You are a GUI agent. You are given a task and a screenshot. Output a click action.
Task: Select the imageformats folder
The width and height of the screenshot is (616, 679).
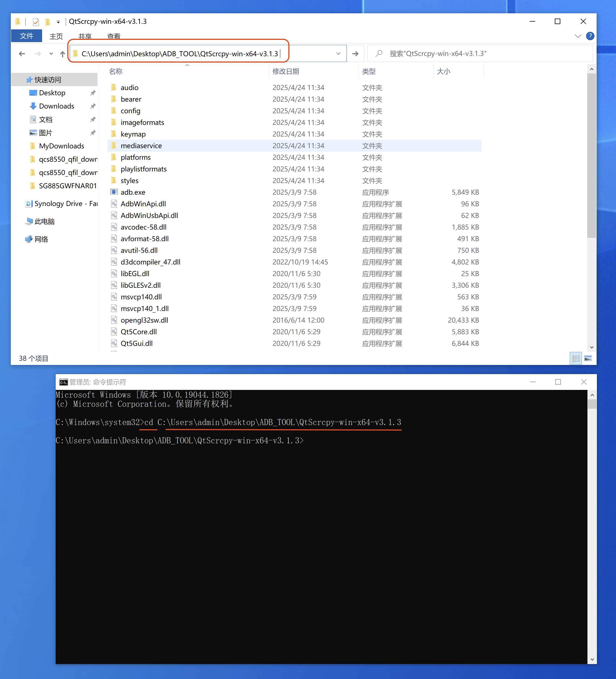click(142, 123)
